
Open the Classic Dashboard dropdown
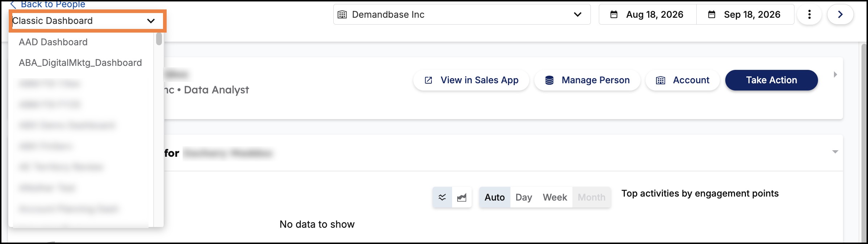point(87,21)
